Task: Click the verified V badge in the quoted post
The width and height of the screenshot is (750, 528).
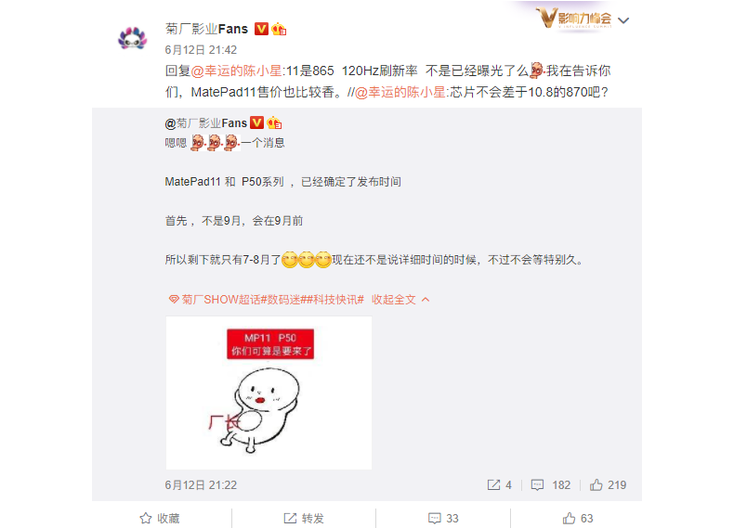Action: click(x=257, y=123)
